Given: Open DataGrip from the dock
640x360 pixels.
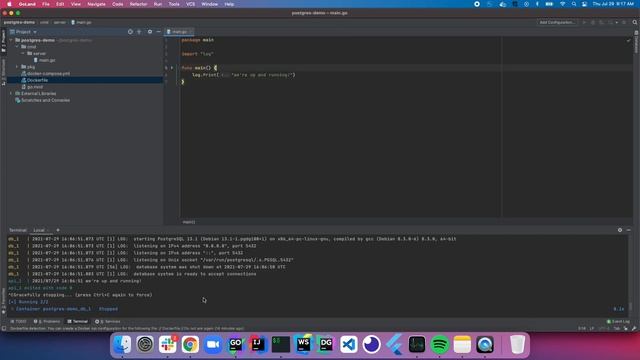Looking at the screenshot, I should (326, 345).
